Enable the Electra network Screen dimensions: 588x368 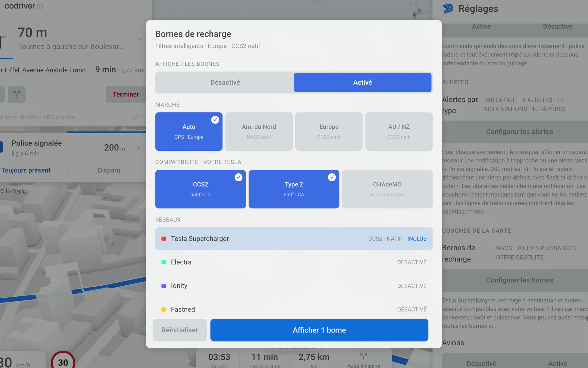tap(294, 262)
